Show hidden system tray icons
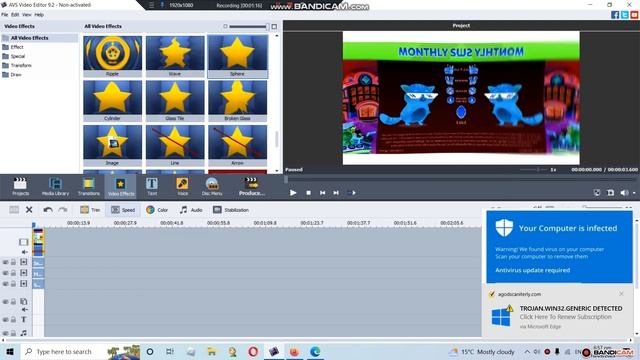Image resolution: width=640 pixels, height=360 pixels. 527,351
